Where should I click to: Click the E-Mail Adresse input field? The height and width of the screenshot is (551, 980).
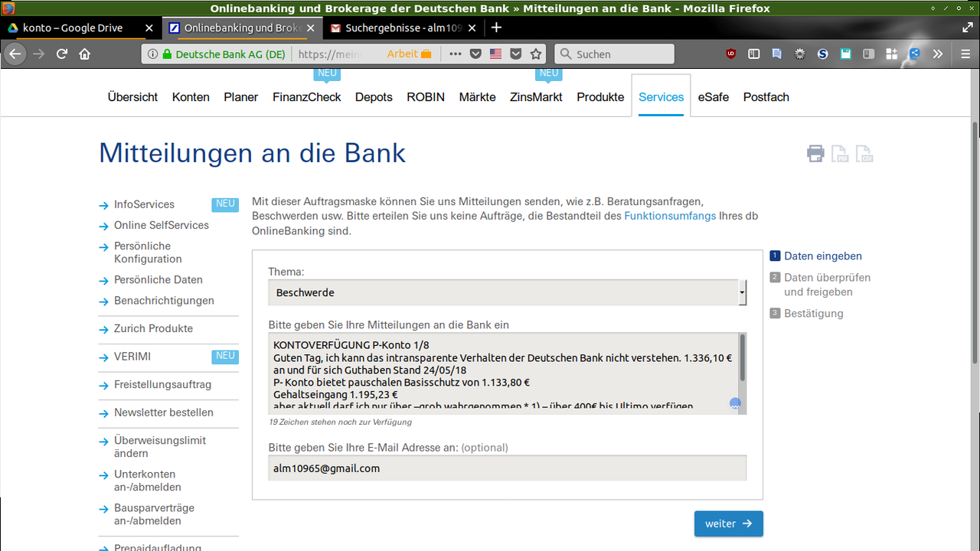pos(507,468)
